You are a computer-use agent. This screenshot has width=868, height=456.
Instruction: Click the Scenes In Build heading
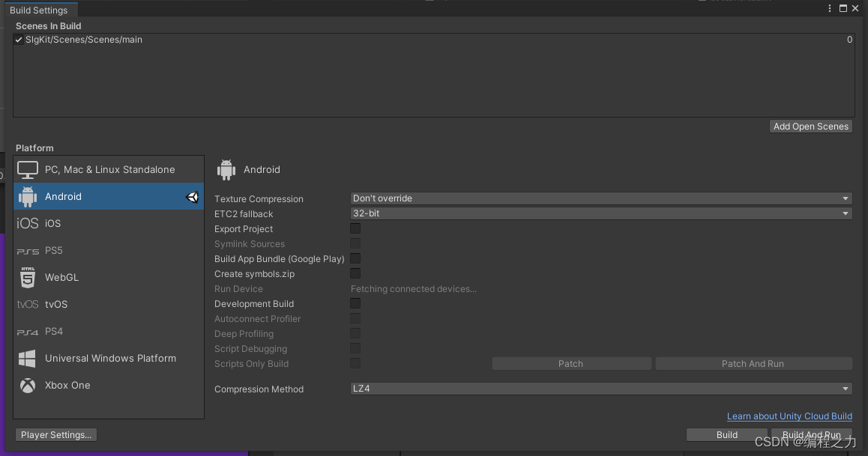48,26
